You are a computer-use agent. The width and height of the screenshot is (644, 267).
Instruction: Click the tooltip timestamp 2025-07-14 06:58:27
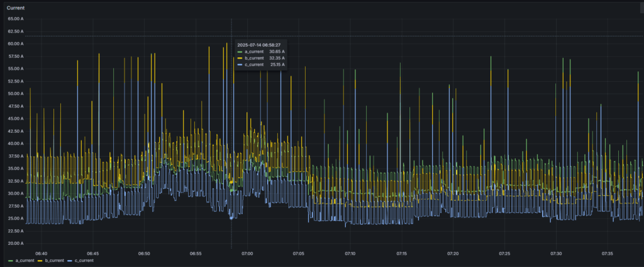[258, 45]
